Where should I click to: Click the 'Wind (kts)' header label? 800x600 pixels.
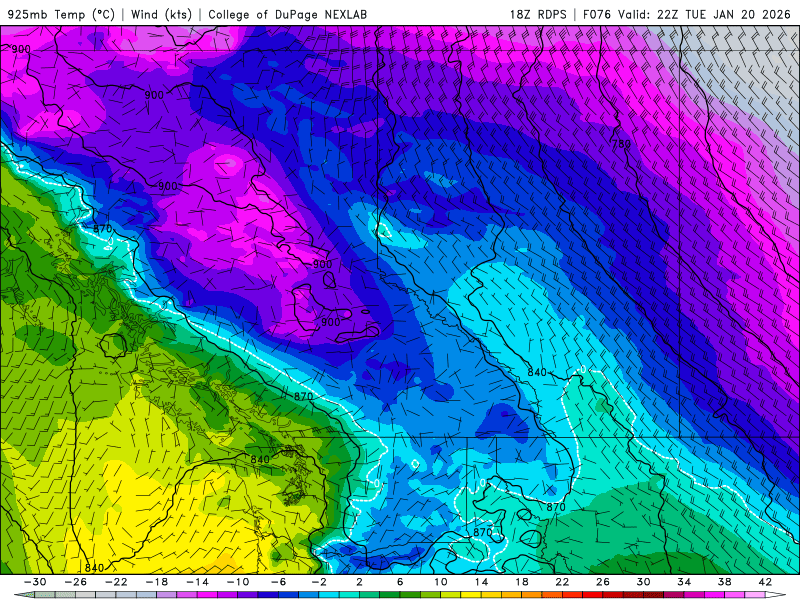[161, 14]
